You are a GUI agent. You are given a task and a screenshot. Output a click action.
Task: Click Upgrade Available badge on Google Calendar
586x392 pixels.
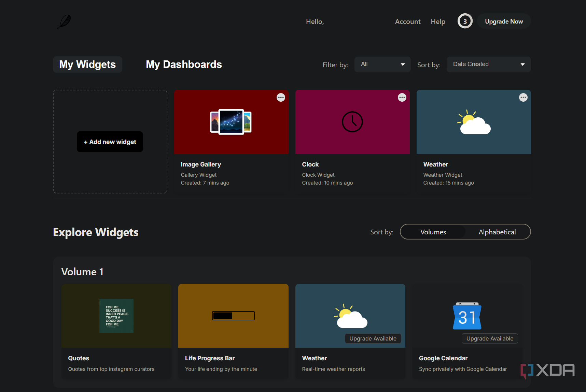(x=490, y=338)
